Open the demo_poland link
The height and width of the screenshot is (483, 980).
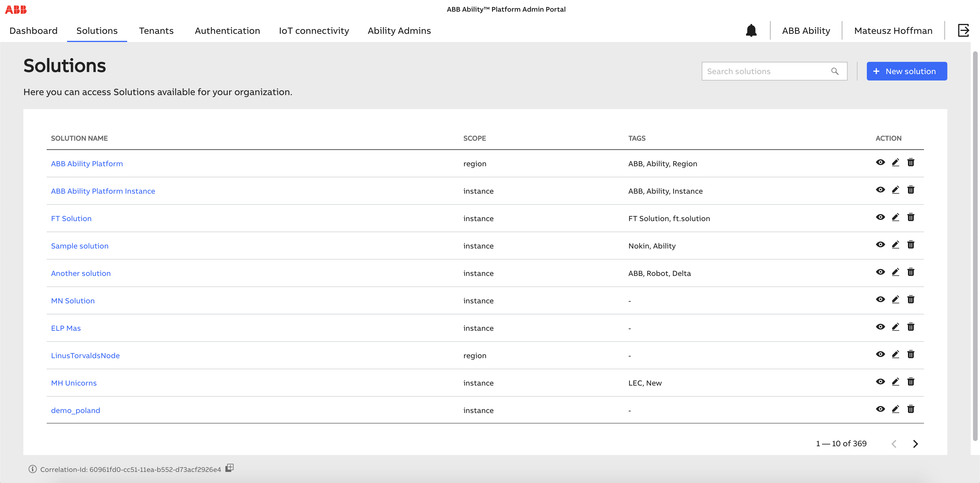pos(75,410)
